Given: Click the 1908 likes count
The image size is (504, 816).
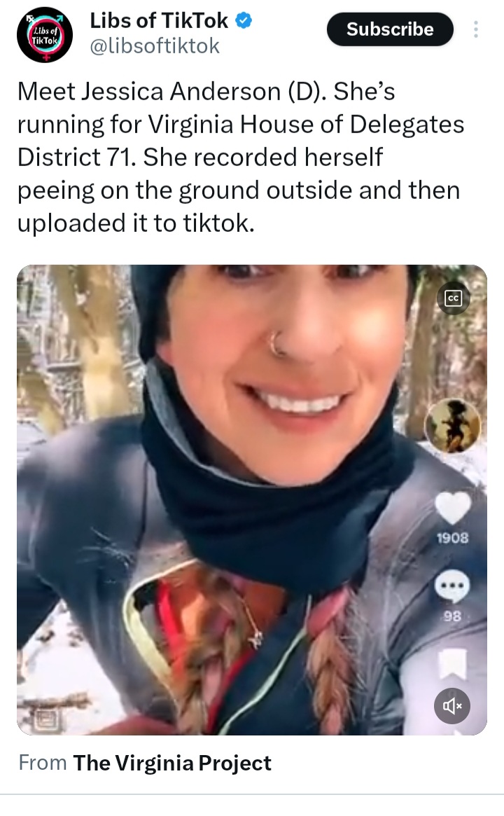Looking at the screenshot, I should (452, 538).
